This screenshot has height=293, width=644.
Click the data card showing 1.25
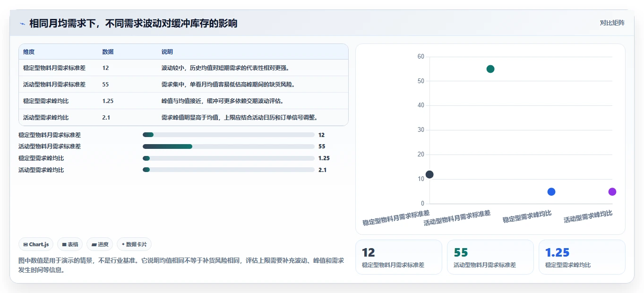tap(582, 257)
